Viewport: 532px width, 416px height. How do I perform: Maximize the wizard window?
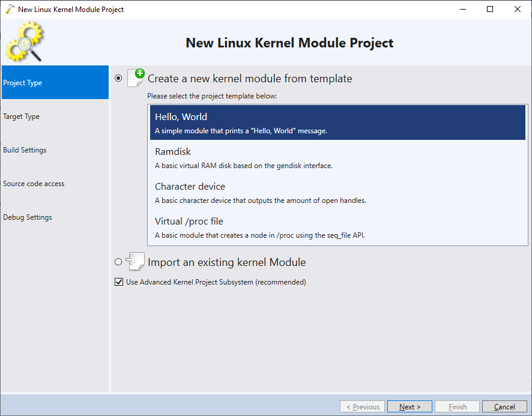pos(490,9)
